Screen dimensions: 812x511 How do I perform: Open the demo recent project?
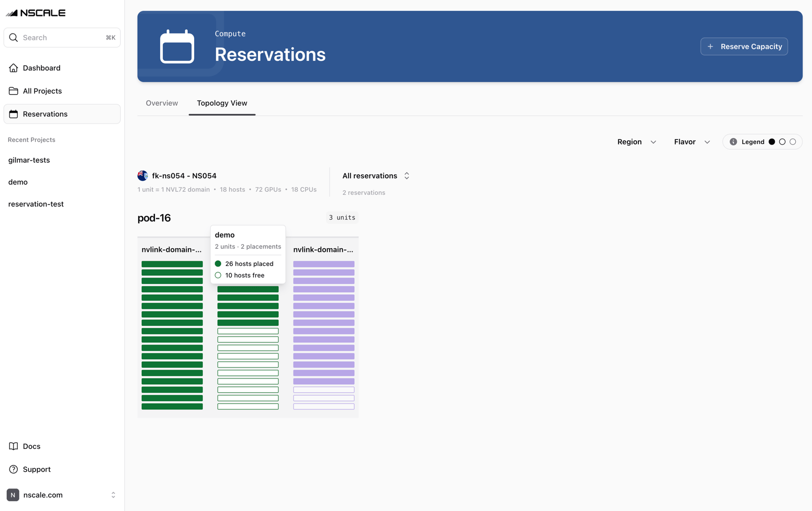pyautogui.click(x=18, y=182)
